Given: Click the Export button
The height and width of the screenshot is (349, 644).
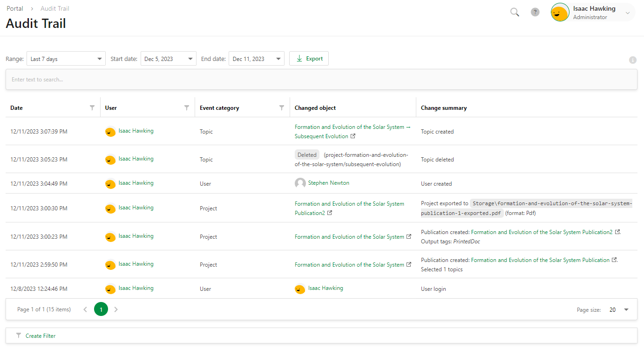Looking at the screenshot, I should (309, 59).
